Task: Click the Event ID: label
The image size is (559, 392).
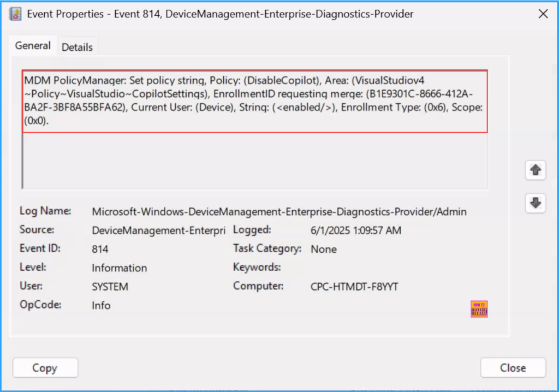Action: pos(40,248)
